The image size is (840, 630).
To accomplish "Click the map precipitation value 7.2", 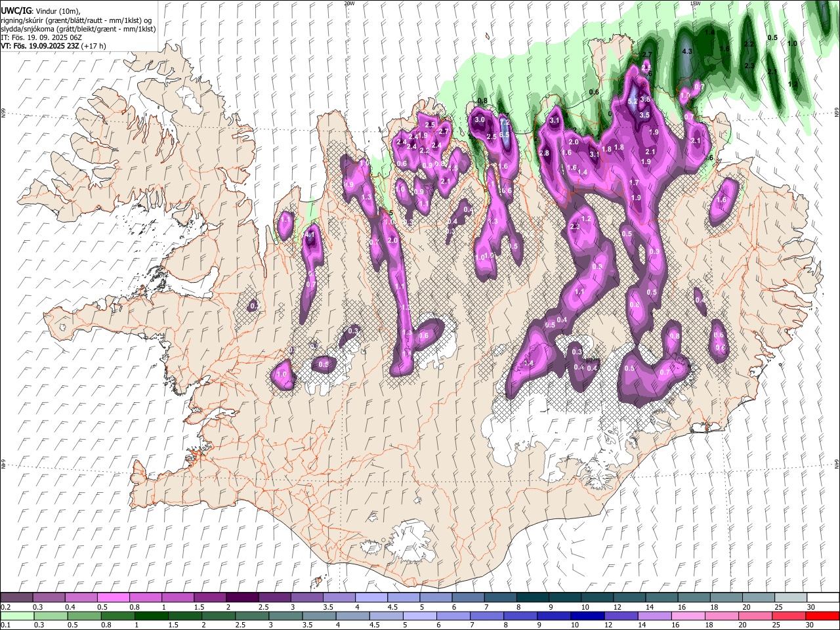I will tap(505, 122).
